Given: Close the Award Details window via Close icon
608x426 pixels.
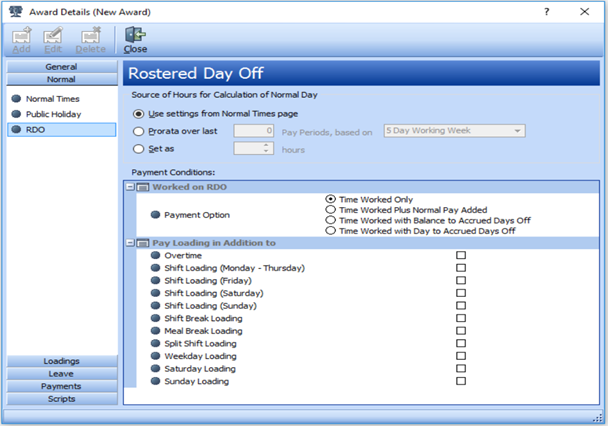Looking at the screenshot, I should (135, 40).
